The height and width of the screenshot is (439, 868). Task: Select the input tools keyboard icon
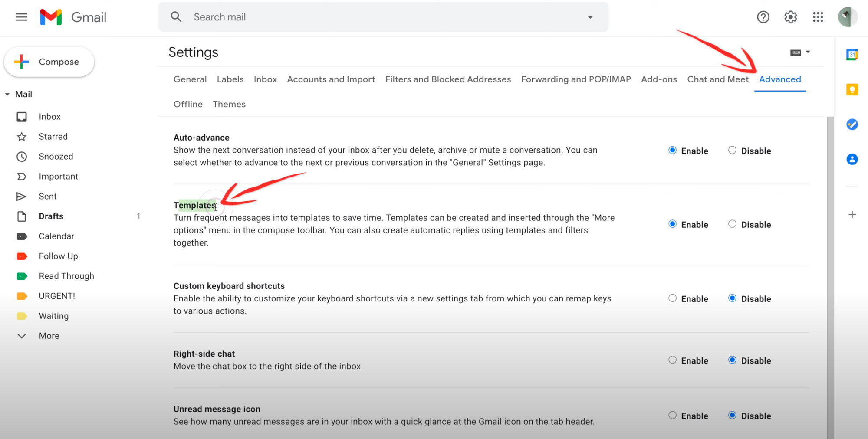[x=796, y=52]
